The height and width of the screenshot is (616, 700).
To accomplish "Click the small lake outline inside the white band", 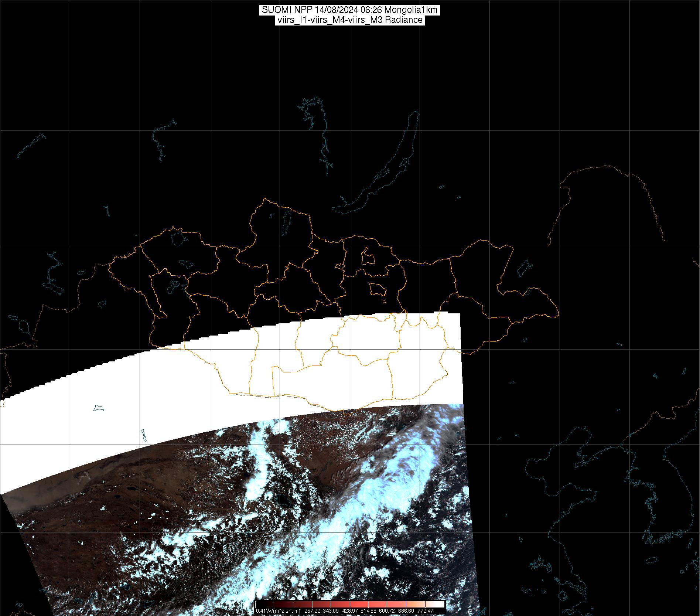I will pyautogui.click(x=99, y=408).
